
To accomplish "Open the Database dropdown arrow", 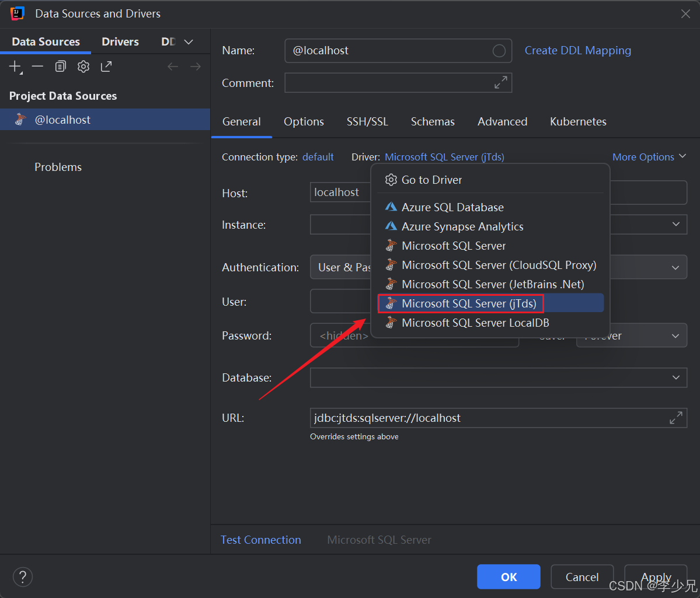I will point(676,377).
